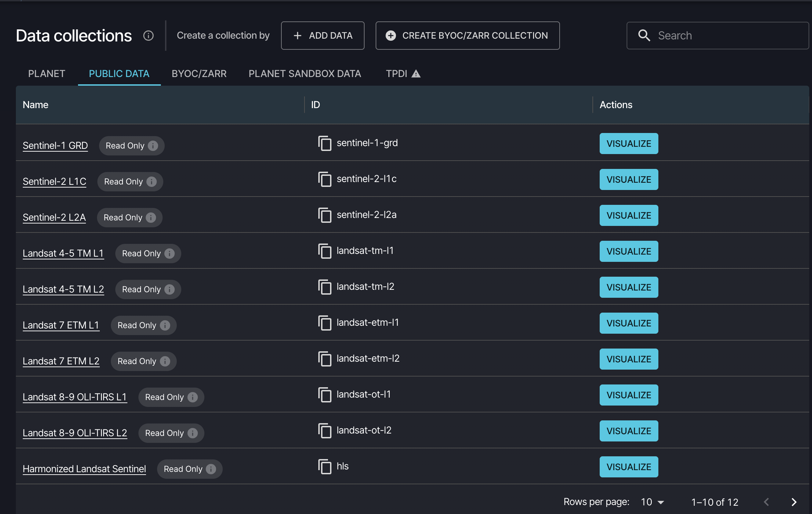812x514 pixels.
Task: Click Read Only info icon for Sentinel-2 L2A
Action: point(151,218)
